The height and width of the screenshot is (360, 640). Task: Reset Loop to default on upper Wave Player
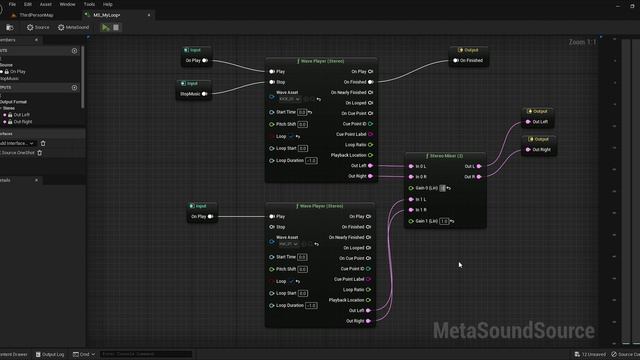[298, 136]
